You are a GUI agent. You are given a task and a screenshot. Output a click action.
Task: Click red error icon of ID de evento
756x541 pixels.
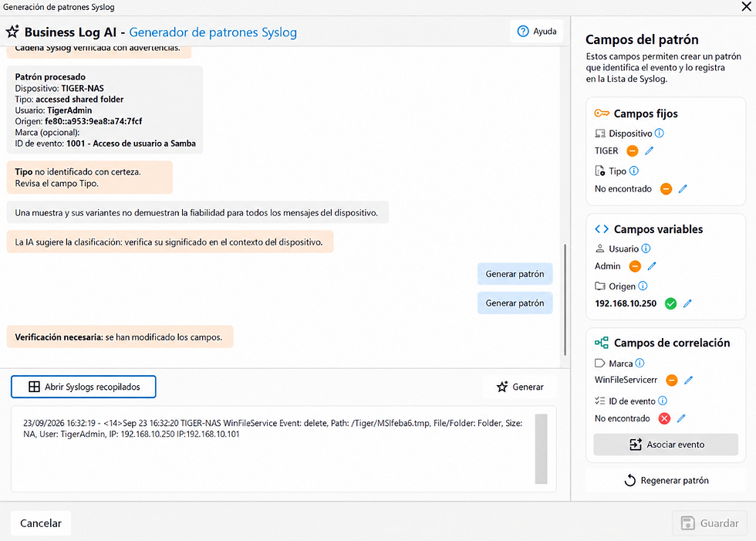tap(664, 418)
